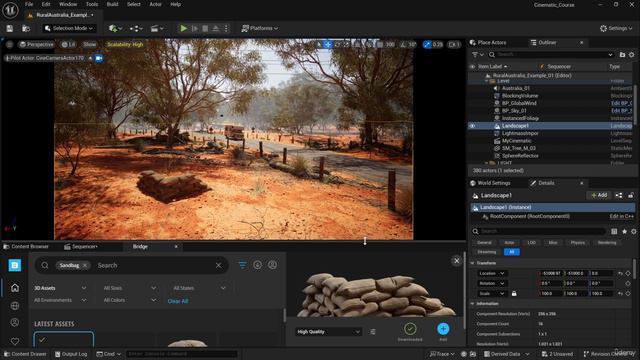
Task: Open the cinematics clapperboard dropdown
Action: coord(157,28)
